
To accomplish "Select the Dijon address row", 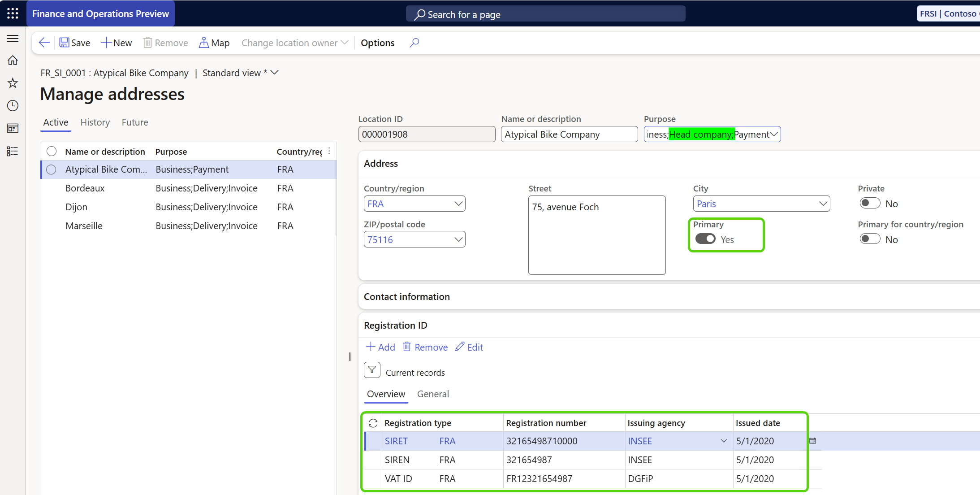I will [188, 207].
